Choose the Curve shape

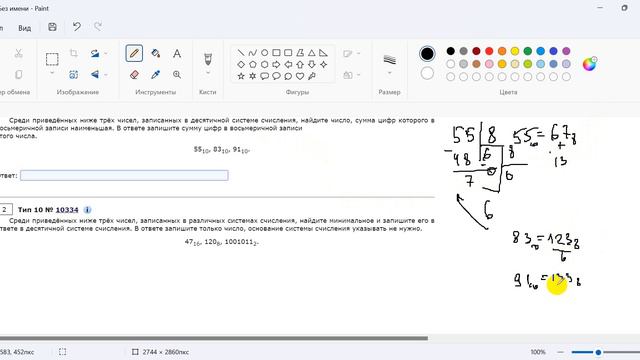coord(253,53)
